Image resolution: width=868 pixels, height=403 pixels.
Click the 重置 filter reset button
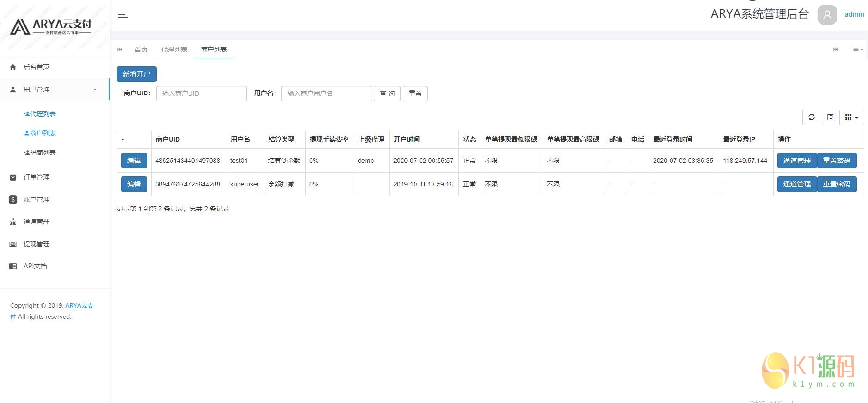pos(415,93)
